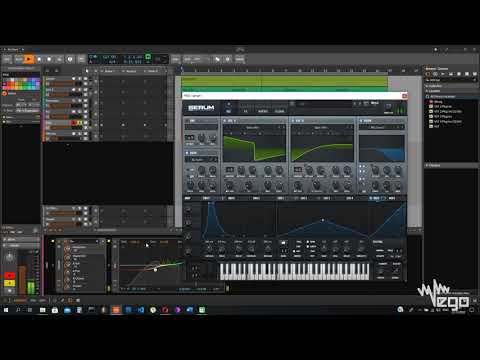The width and height of the screenshot is (480, 360).
Task: Click the Serum master volume knob
Action: tap(388, 107)
